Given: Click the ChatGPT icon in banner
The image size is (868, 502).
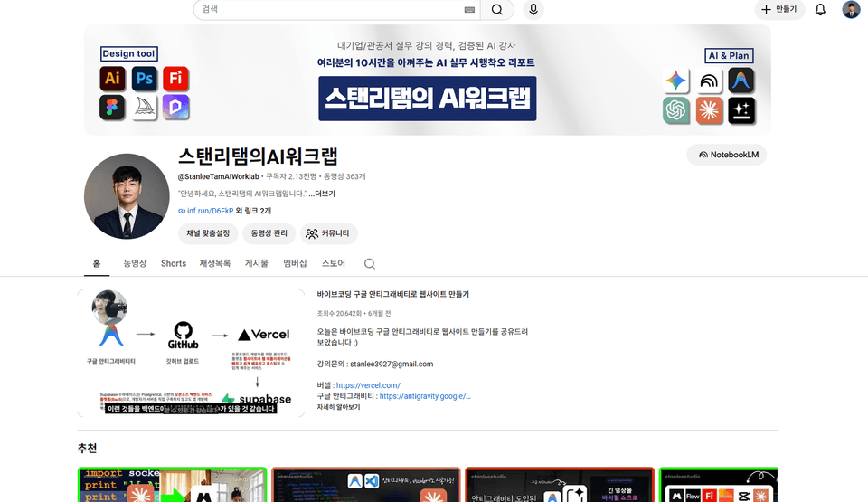Looking at the screenshot, I should (x=676, y=110).
